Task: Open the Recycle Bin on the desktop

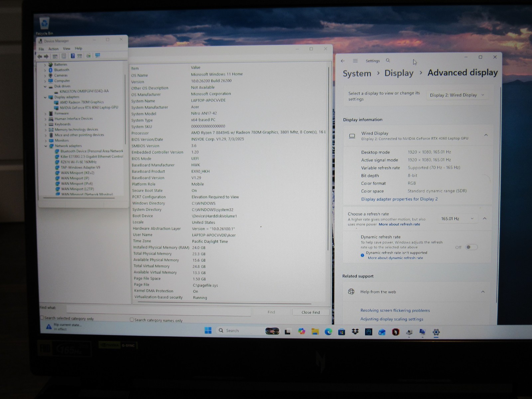Action: [44, 26]
